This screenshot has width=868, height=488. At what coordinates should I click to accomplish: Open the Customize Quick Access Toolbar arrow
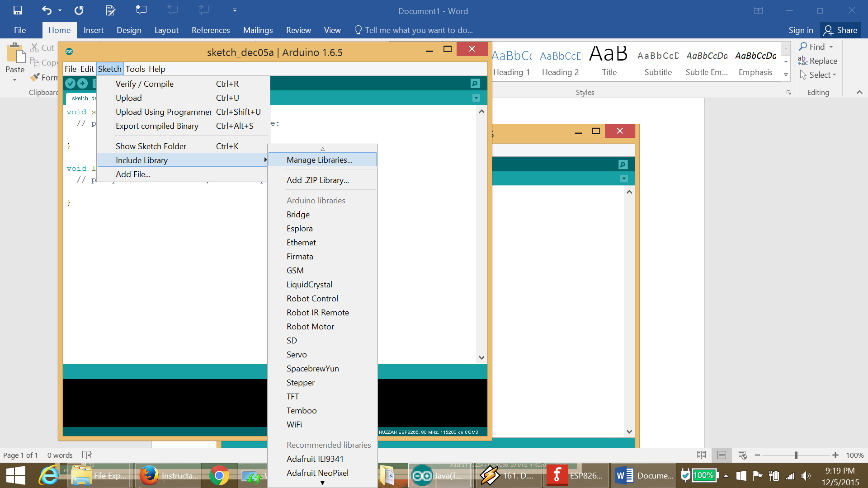pos(235,10)
